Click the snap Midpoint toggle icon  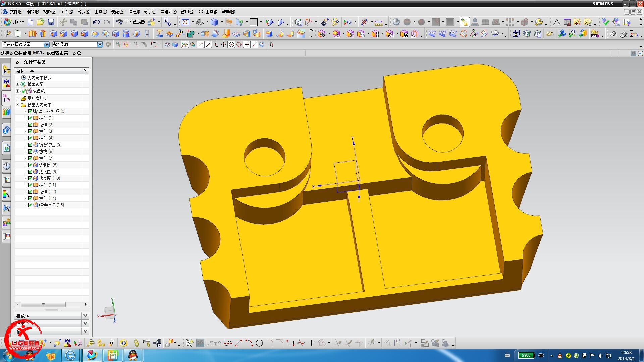[x=208, y=44]
